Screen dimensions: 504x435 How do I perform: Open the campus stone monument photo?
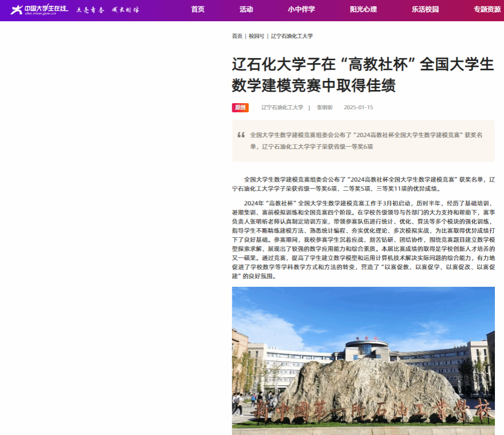pyautogui.click(x=363, y=360)
